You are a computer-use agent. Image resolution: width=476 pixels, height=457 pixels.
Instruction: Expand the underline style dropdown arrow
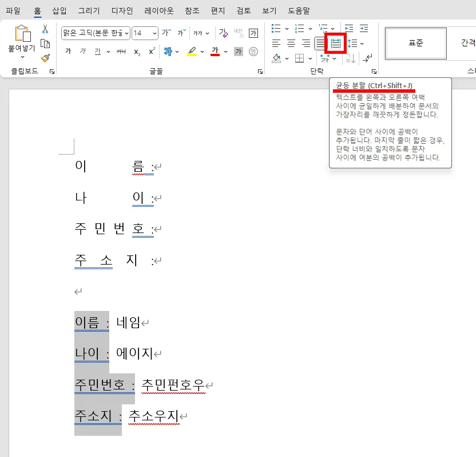click(x=107, y=51)
